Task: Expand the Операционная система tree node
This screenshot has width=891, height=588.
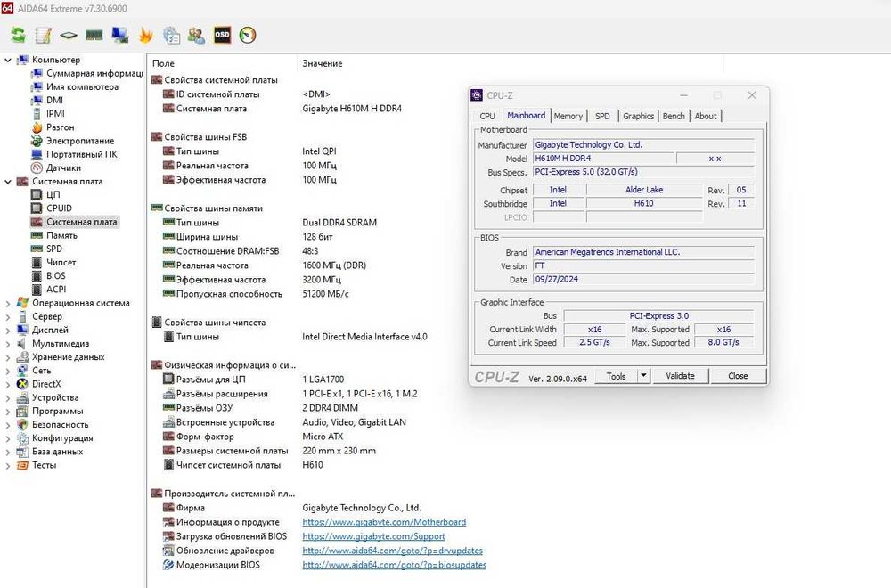Action: (8, 303)
